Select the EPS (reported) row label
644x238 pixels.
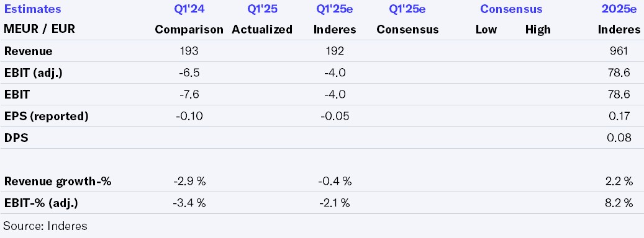click(x=46, y=117)
